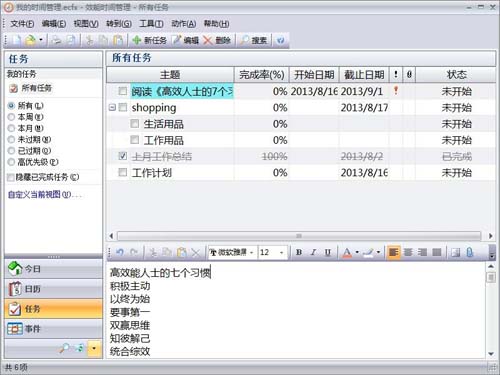Screen dimensions: 500x375
Task: Click the red X Delete task icon
Action: coord(207,40)
